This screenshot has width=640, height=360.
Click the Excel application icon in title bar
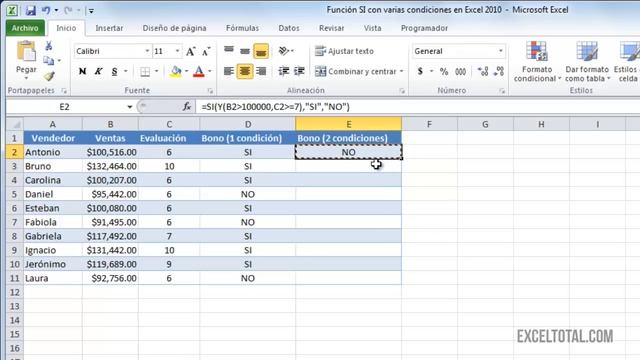pyautogui.click(x=12, y=11)
